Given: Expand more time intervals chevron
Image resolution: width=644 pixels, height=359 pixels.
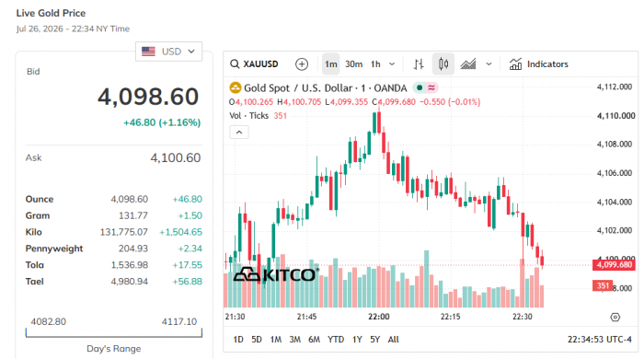Looking at the screenshot, I should [x=392, y=64].
